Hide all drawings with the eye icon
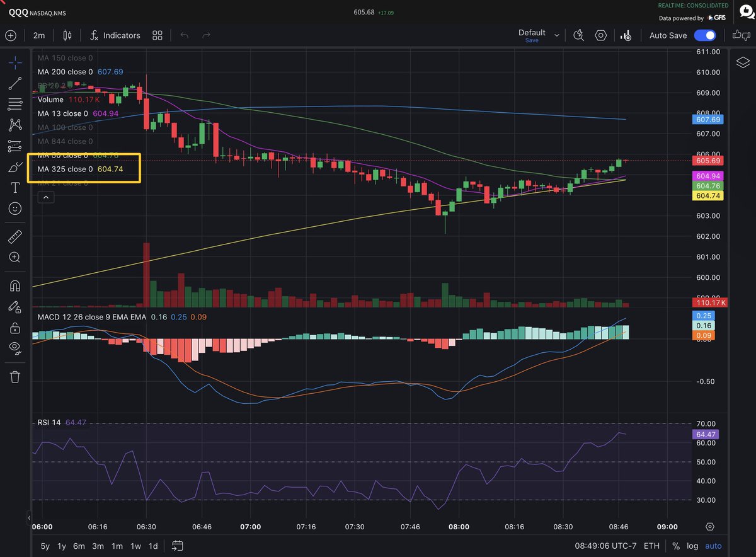This screenshot has height=557, width=756. coord(15,348)
